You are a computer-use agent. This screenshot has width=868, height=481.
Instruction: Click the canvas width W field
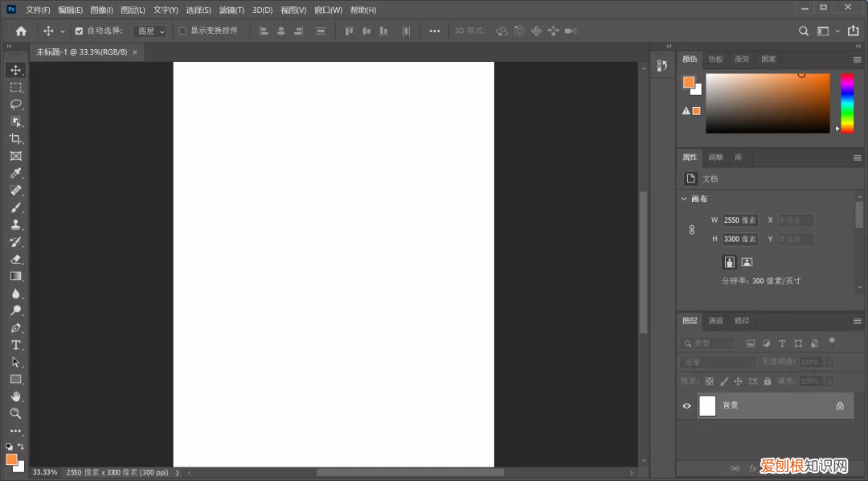tap(739, 220)
